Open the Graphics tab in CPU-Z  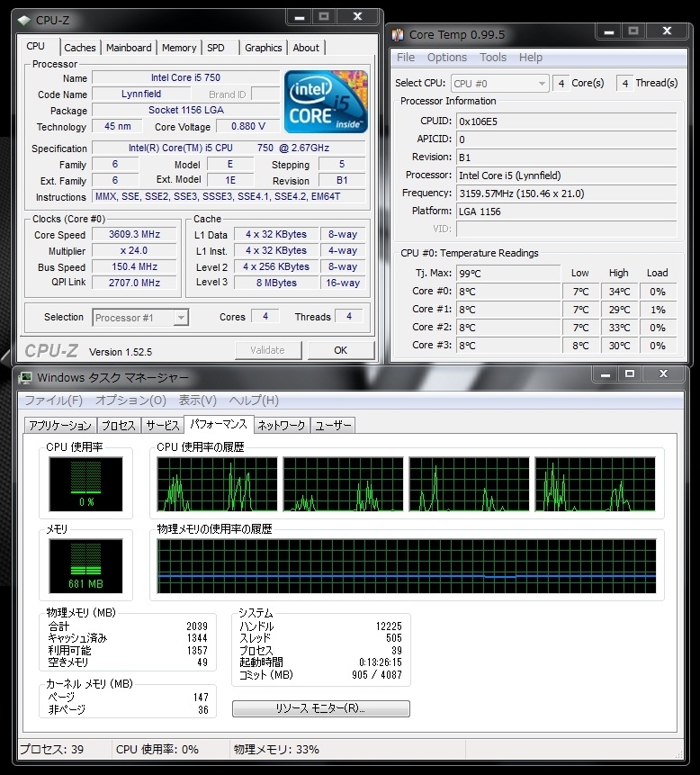pyautogui.click(x=264, y=48)
